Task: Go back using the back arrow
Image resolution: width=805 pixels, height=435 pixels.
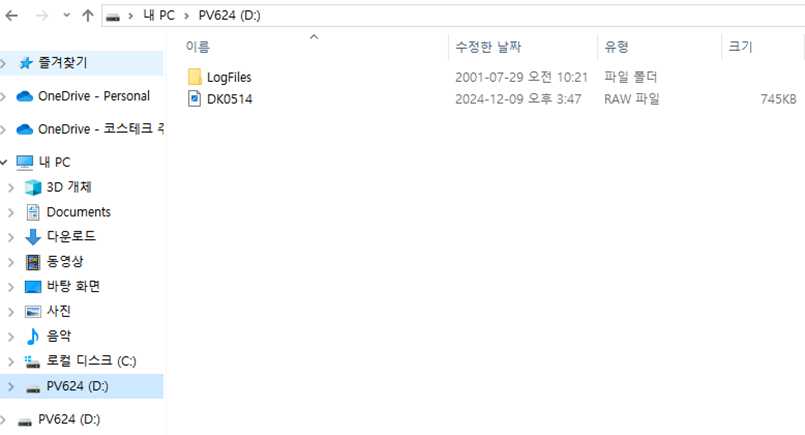Action: [x=11, y=16]
